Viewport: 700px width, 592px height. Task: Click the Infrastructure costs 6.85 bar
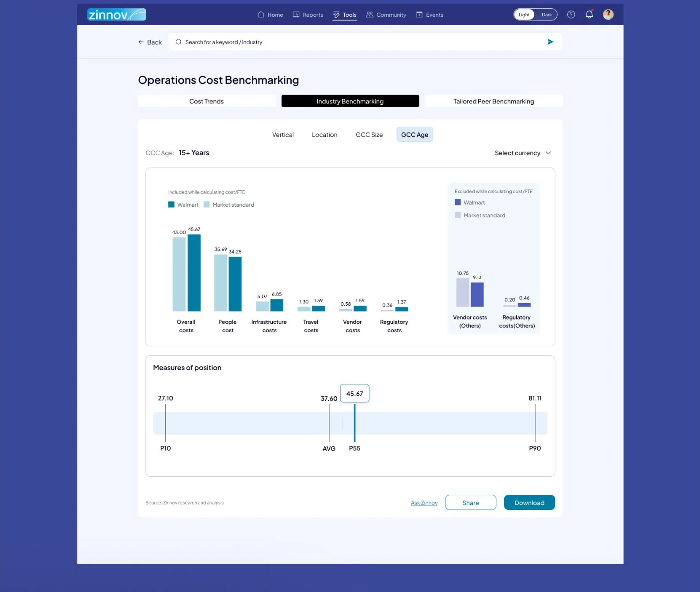point(277,305)
